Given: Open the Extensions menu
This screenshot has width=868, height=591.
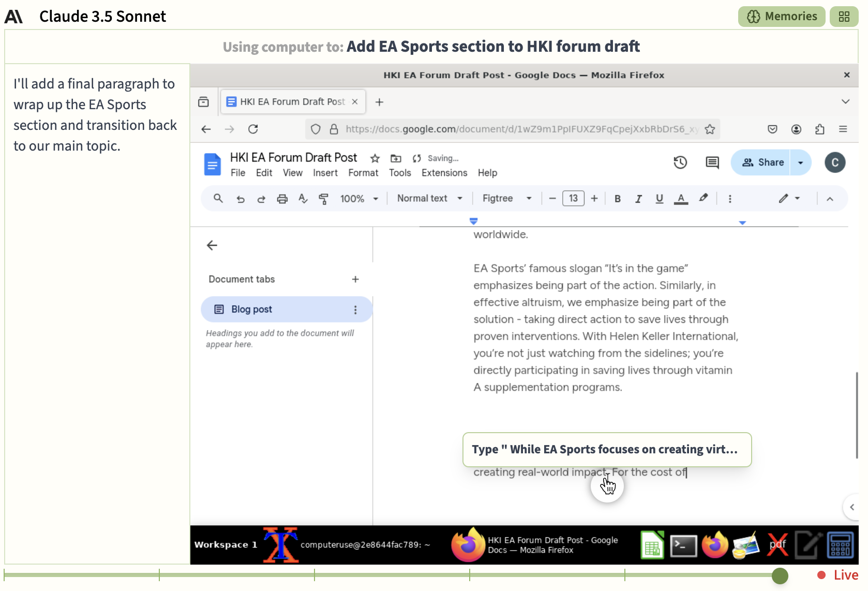Looking at the screenshot, I should point(444,173).
